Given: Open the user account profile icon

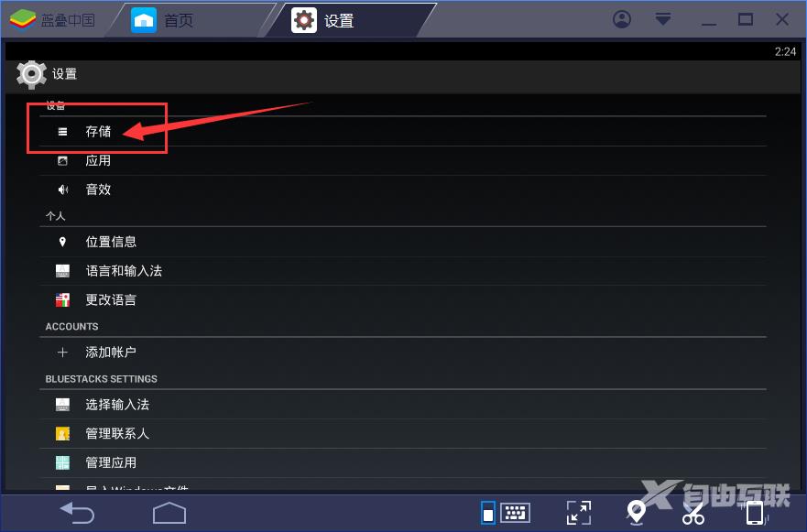Looking at the screenshot, I should [622, 19].
